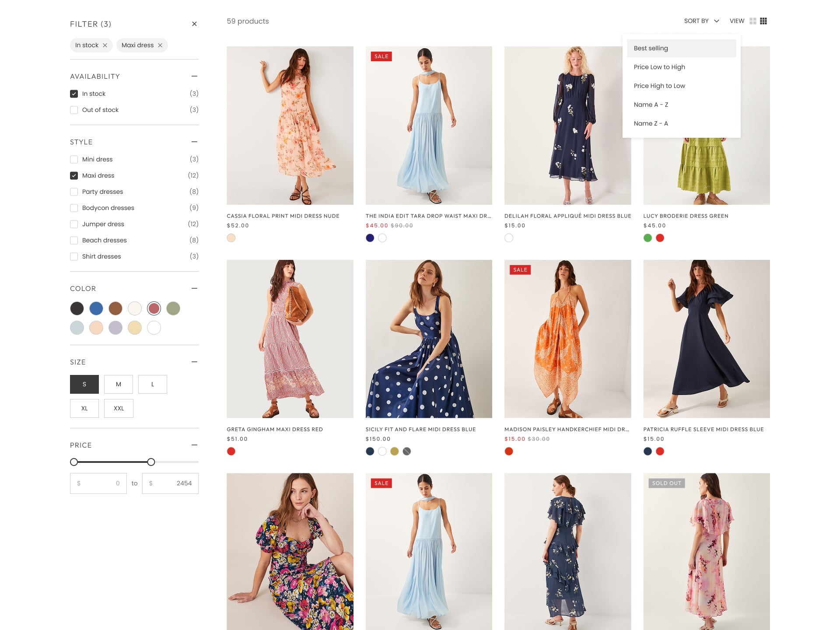Screen dimensions: 840x630
Task: Close the filter panel with X icon
Action: pos(194,24)
